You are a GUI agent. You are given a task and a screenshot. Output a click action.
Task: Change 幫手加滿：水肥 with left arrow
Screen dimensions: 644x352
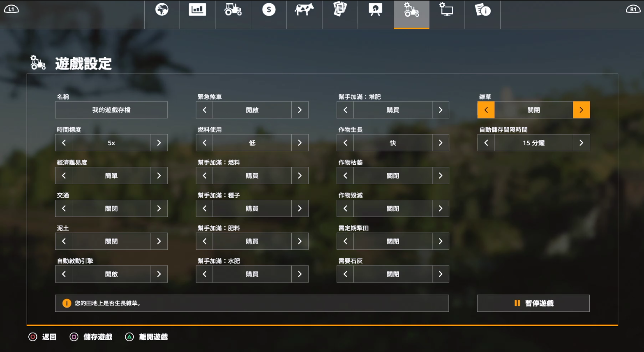[x=205, y=274]
